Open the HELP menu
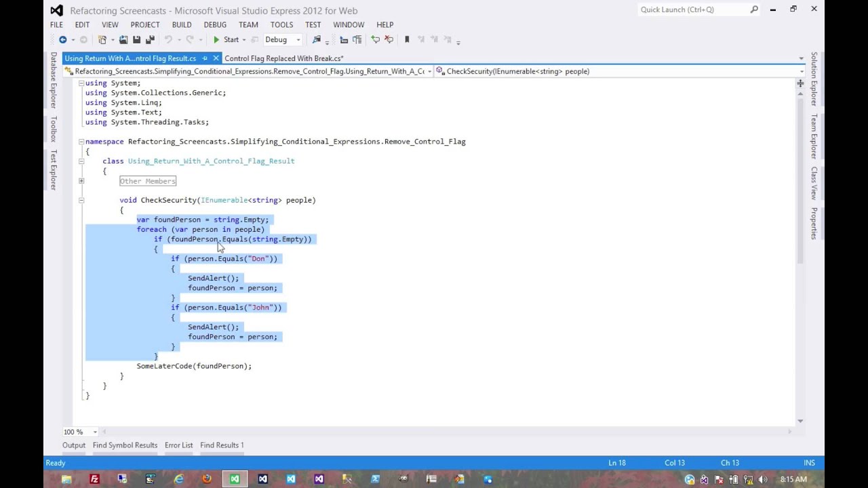The image size is (868, 488). (x=384, y=24)
